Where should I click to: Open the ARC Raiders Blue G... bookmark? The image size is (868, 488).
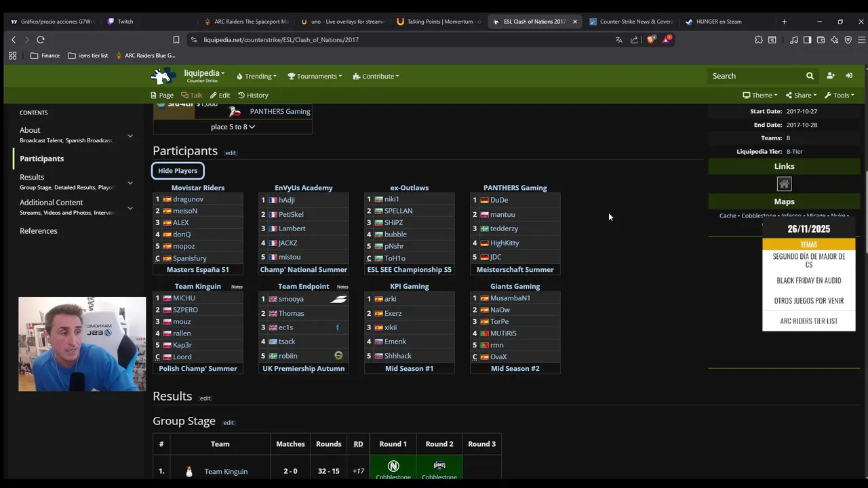tap(146, 56)
